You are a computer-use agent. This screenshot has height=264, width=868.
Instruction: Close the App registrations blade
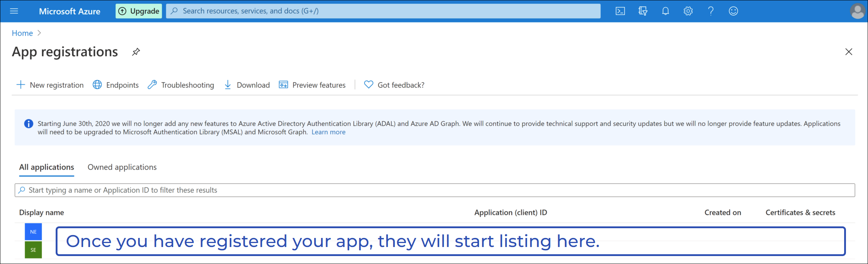coord(849,52)
